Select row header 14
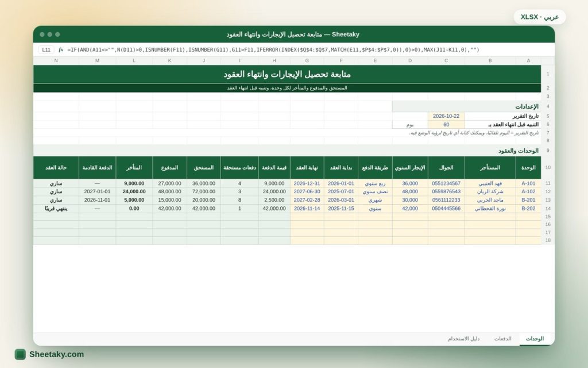Image resolution: width=588 pixels, height=368 pixels. 548,208
